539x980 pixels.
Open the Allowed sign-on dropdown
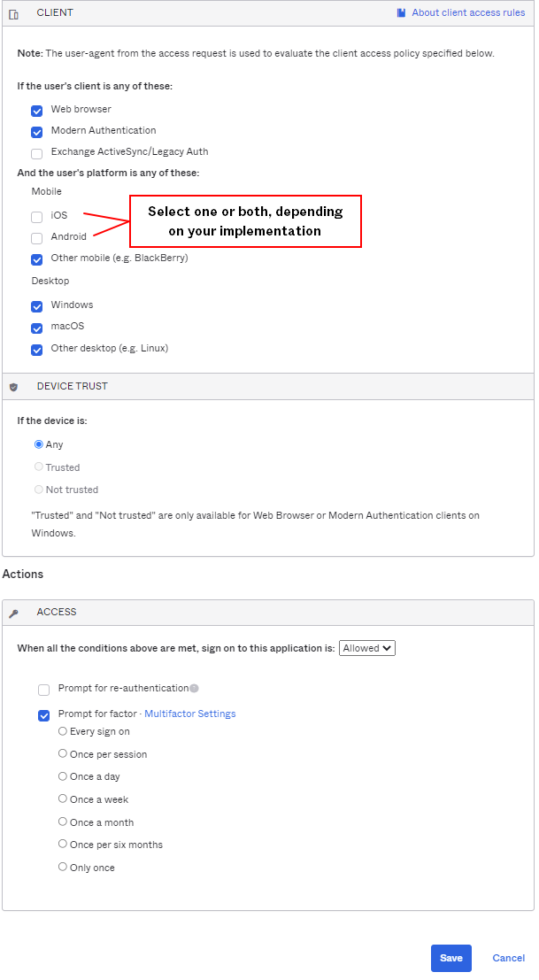tap(367, 649)
